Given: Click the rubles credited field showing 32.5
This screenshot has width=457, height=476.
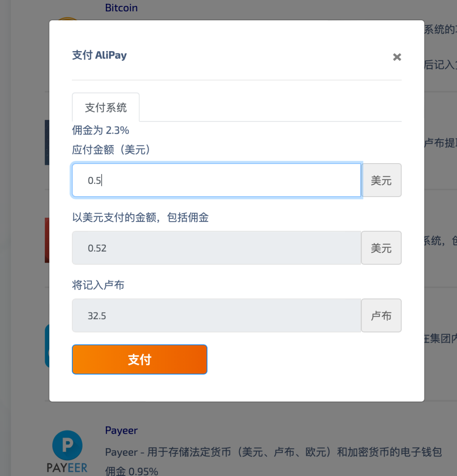Looking at the screenshot, I should 216,316.
